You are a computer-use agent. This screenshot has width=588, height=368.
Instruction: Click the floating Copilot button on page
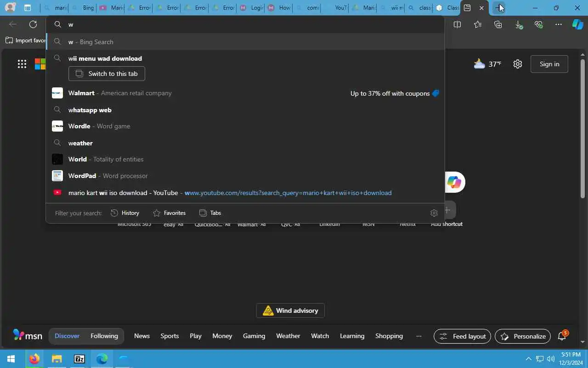click(x=454, y=182)
